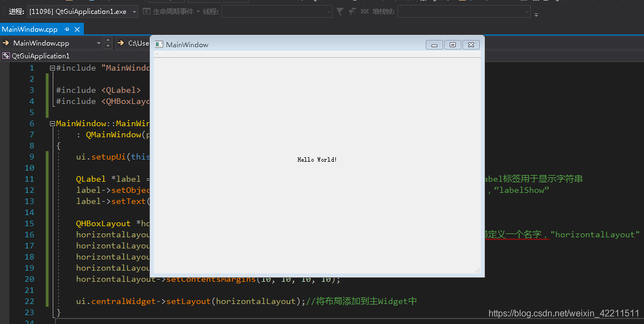Click the flagged threads filter icon
The width and height of the screenshot is (644, 324).
pyautogui.click(x=352, y=12)
